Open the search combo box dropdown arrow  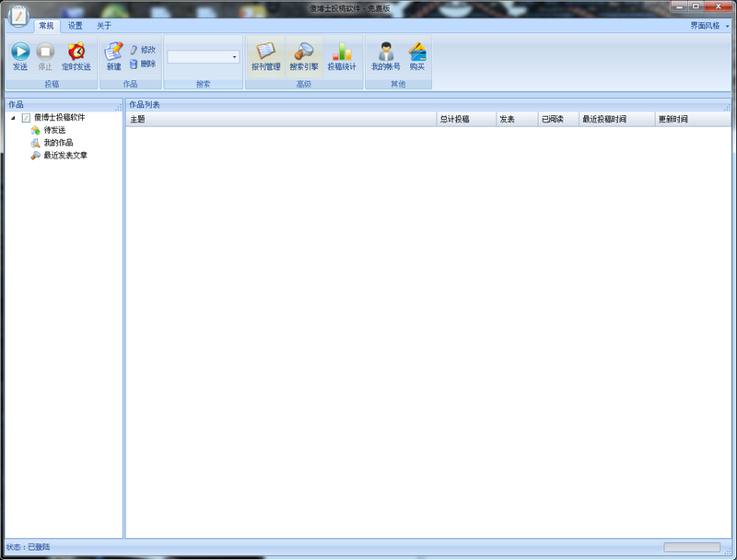pos(234,57)
